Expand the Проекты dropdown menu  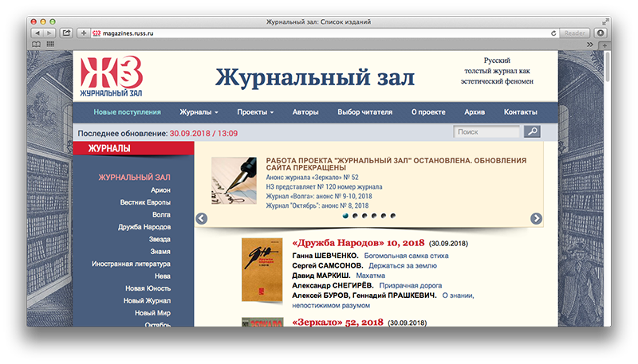coord(255,112)
